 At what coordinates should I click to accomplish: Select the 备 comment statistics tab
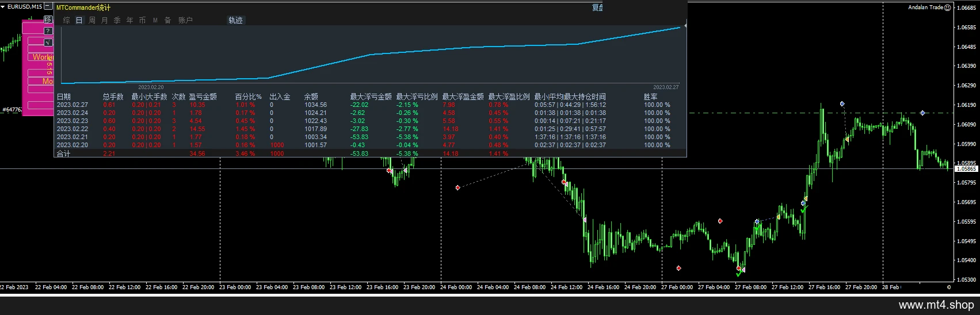point(168,20)
